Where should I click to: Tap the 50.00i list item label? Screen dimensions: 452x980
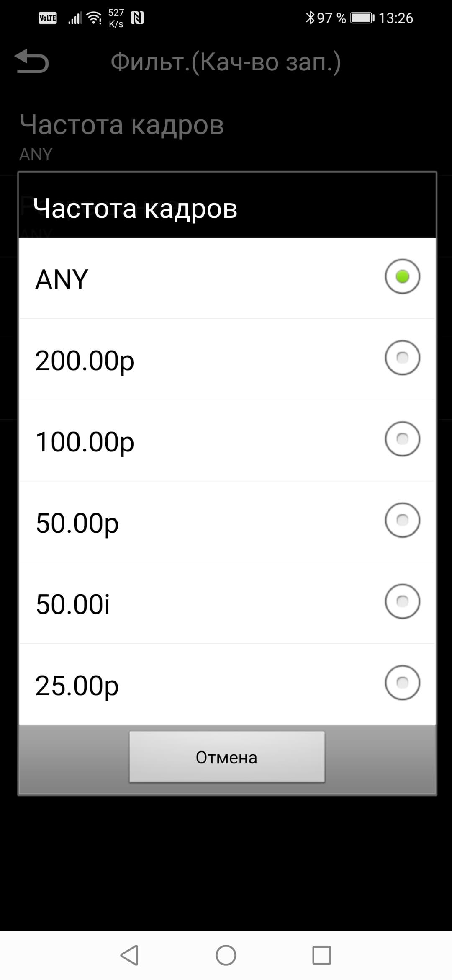point(73,604)
